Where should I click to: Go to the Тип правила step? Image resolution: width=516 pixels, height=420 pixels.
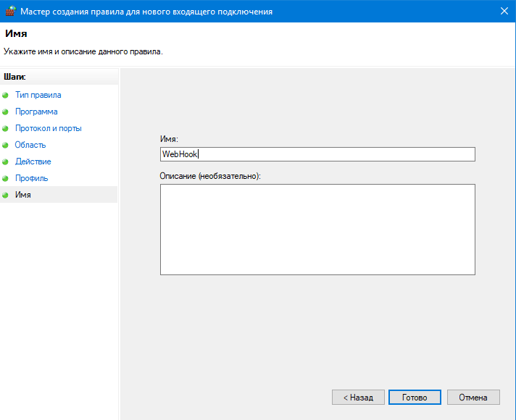pos(38,95)
